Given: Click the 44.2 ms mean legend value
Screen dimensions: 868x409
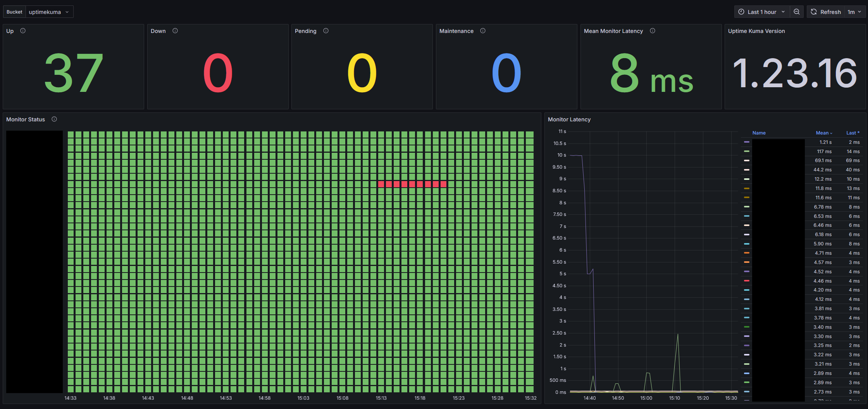Looking at the screenshot, I should (x=823, y=170).
